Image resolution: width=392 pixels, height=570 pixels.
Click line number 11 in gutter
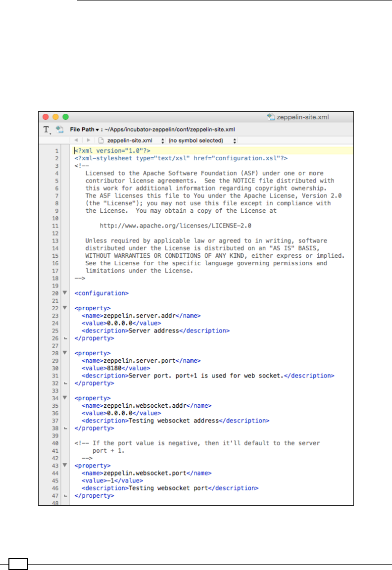pyautogui.click(x=55, y=226)
